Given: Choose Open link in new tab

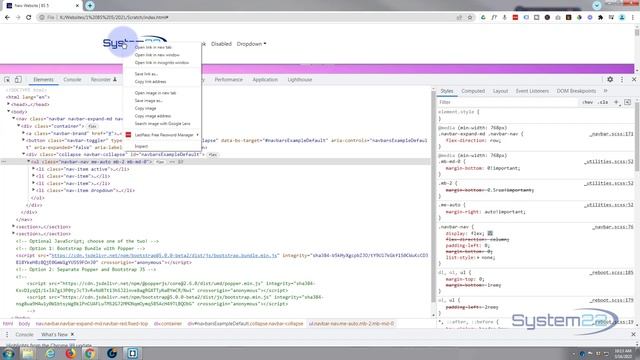Looking at the screenshot, I should point(153,47).
